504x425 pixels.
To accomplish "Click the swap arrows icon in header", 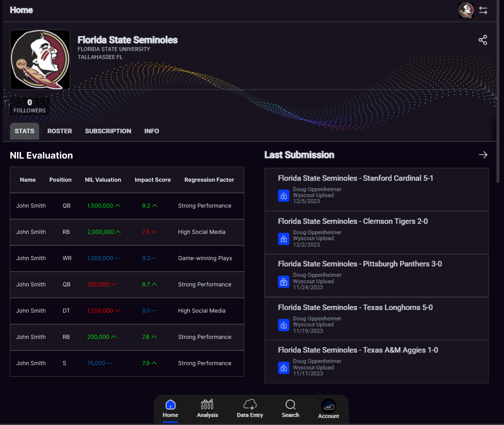I will coord(483,10).
